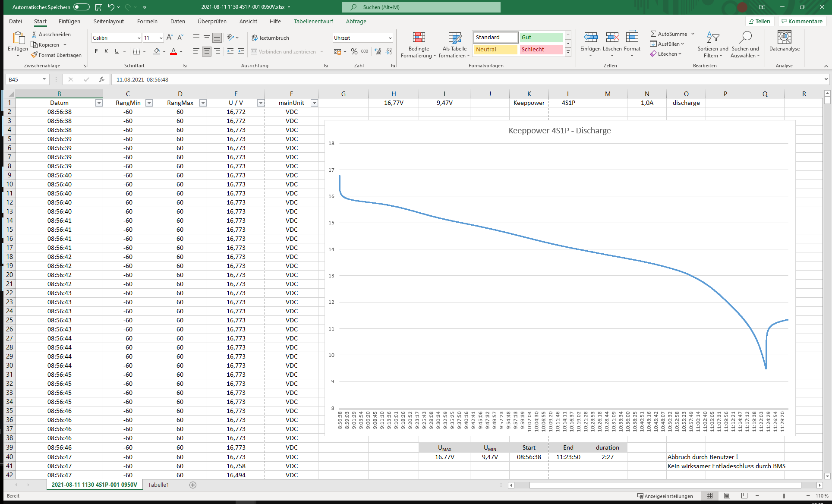832x504 pixels.
Task: Open the Ausfüllen fill dropdown
Action: [667, 44]
